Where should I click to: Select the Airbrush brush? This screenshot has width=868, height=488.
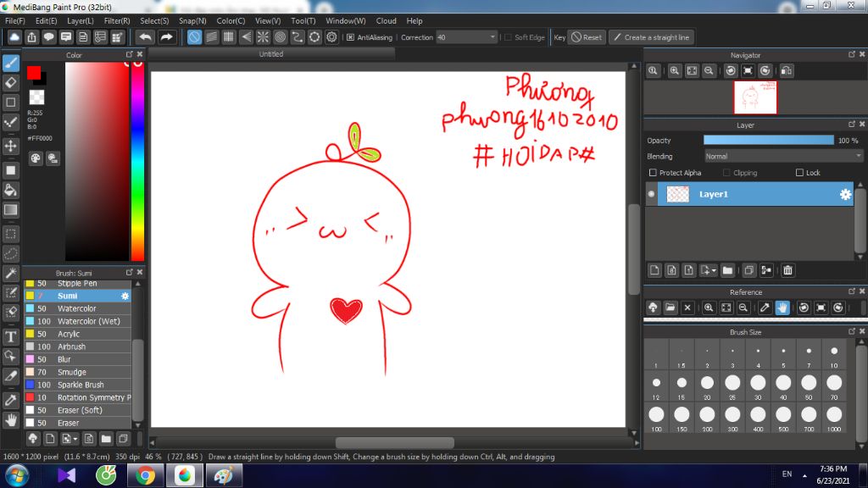point(77,347)
